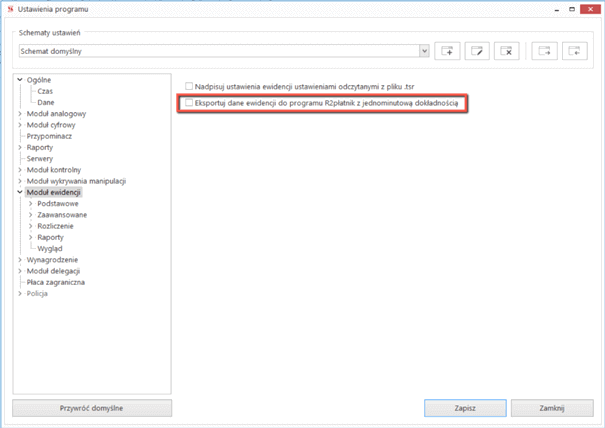Click the edit settings scheme icon

pyautogui.click(x=478, y=51)
